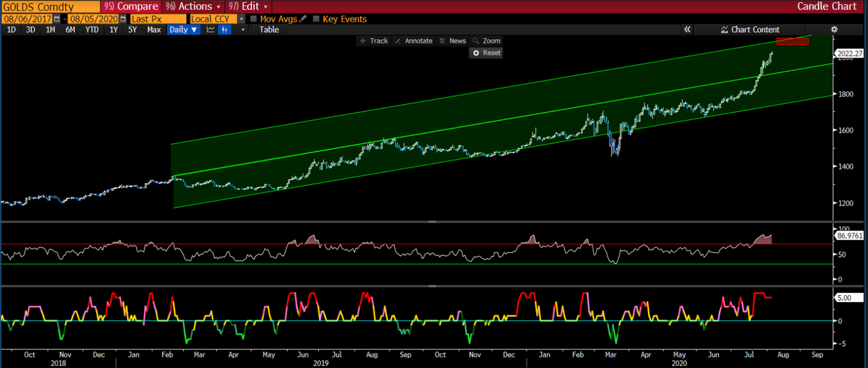
Task: Click the Reset zoom button
Action: 486,53
